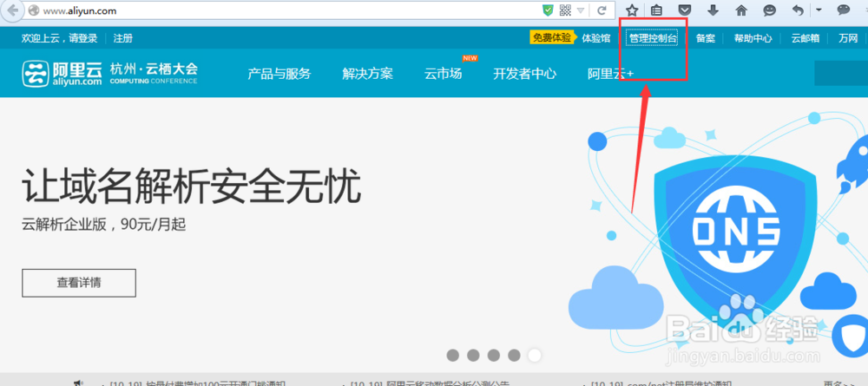The width and height of the screenshot is (868, 386).
Task: Click the 免费体验 yellow badge
Action: (x=551, y=37)
